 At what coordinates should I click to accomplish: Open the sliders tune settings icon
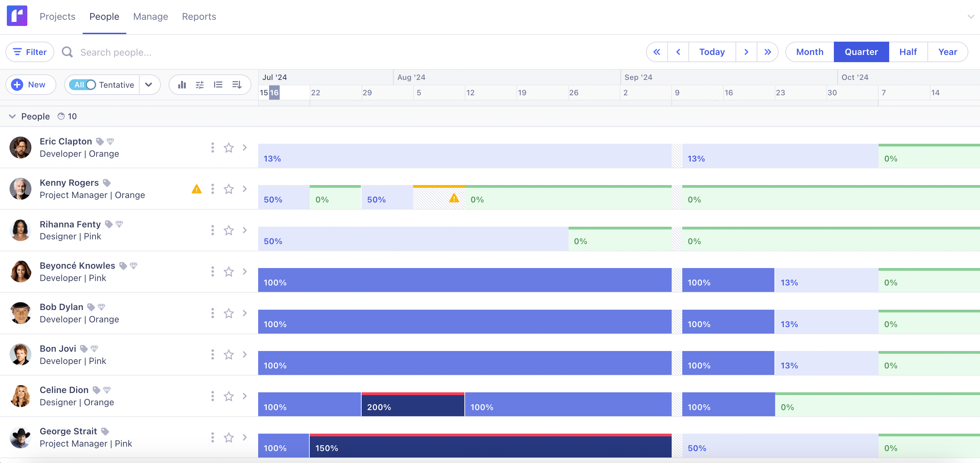coord(200,84)
